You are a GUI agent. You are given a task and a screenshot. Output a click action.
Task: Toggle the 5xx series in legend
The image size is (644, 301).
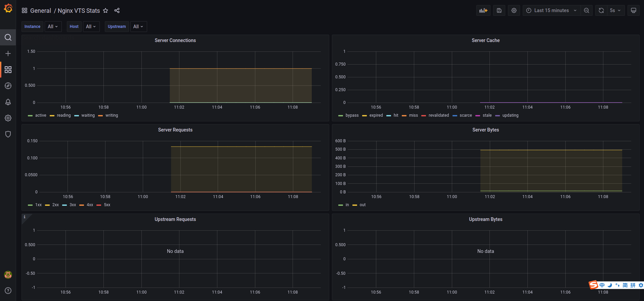click(x=107, y=205)
